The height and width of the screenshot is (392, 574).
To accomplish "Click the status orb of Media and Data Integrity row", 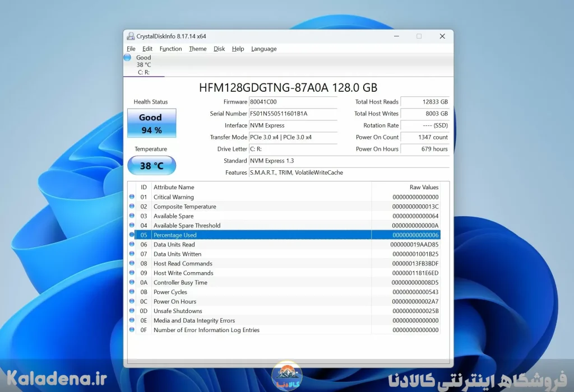I will coord(132,320).
